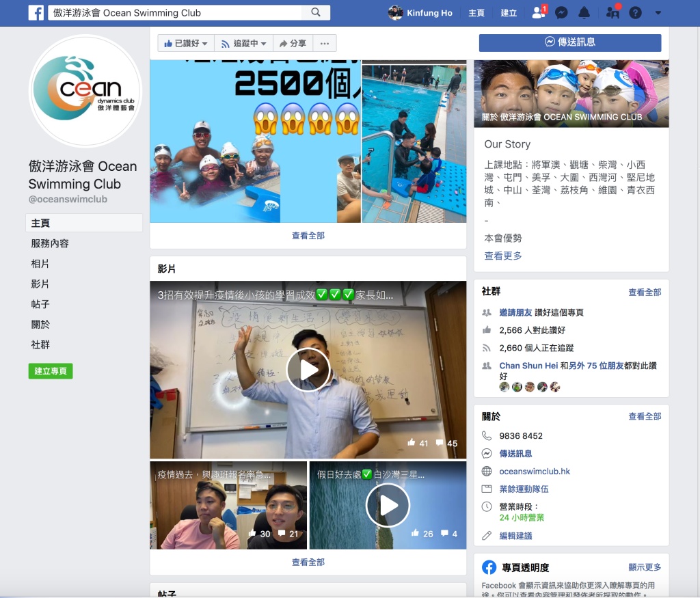Screen dimensions: 700x598
Task: Play the whiteboard featured video
Action: [308, 370]
